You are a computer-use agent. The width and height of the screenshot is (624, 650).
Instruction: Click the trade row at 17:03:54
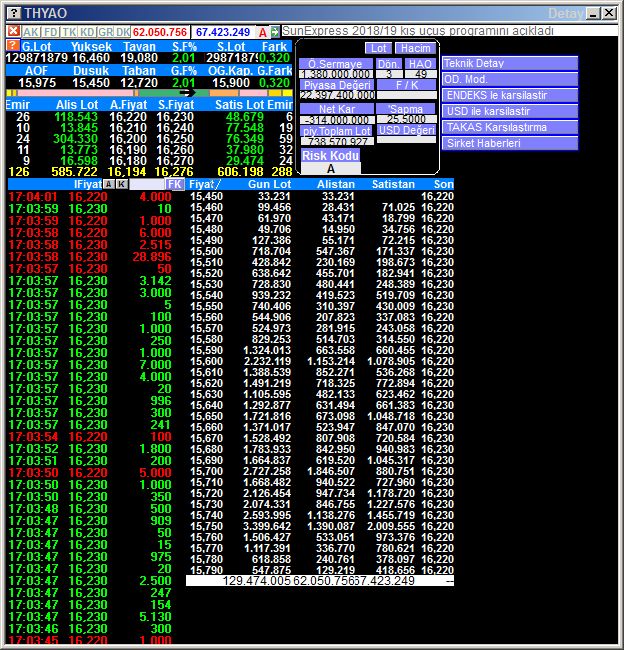click(90, 437)
